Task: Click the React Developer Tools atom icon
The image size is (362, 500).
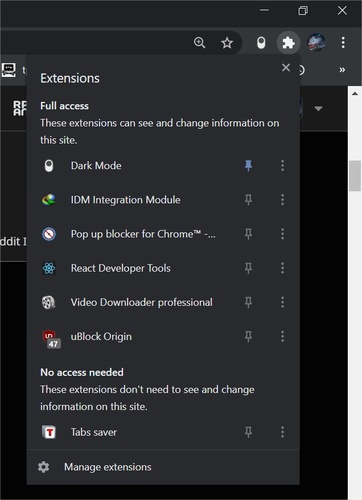Action: 49,268
